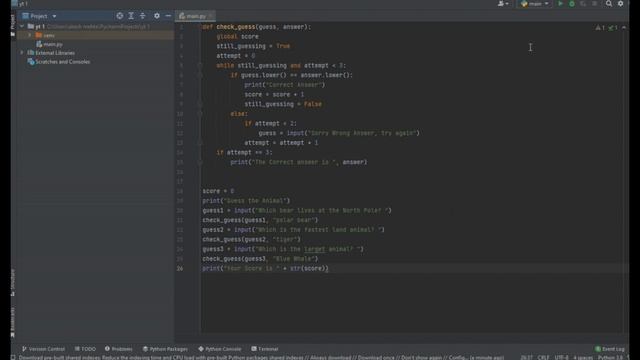The width and height of the screenshot is (640, 360).
Task: Click Run with Coverage icon
Action: pos(583,4)
